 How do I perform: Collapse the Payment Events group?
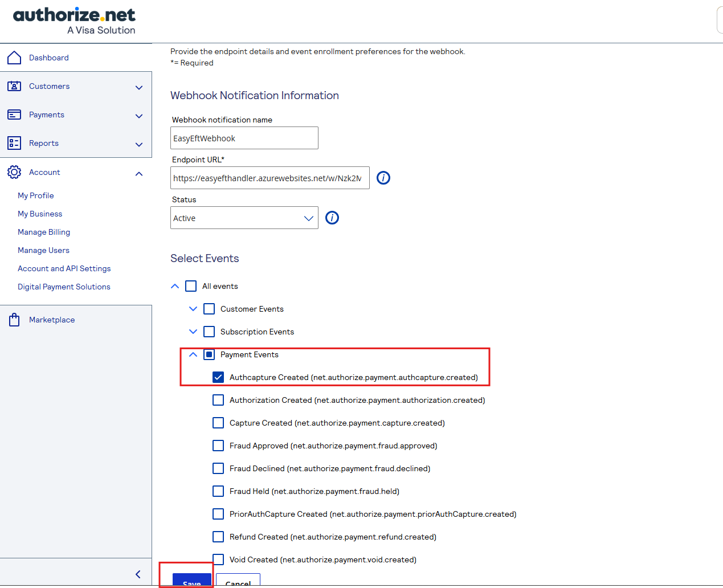coord(193,354)
